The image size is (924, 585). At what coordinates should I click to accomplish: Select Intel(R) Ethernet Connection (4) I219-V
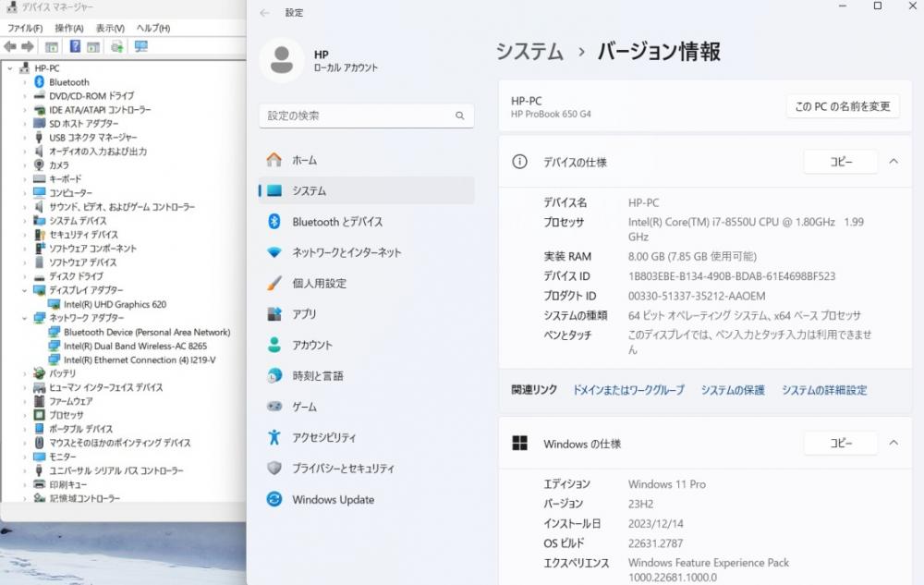(x=140, y=360)
